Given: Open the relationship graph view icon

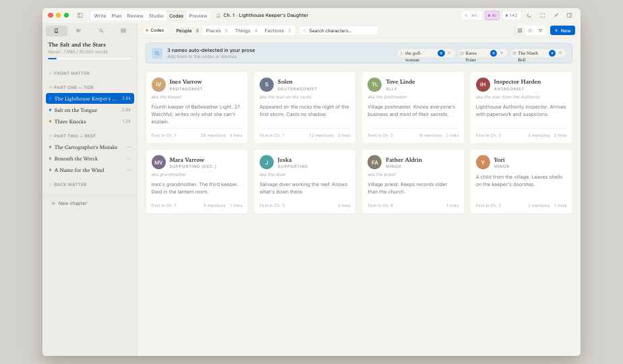Looking at the screenshot, I should [x=540, y=30].
